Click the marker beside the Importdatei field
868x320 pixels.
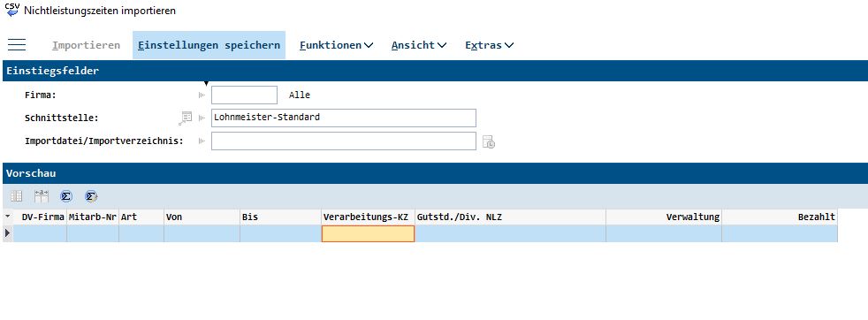tap(202, 141)
